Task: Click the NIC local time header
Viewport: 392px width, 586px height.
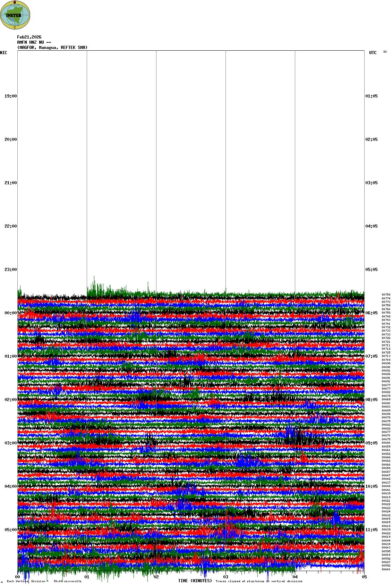Action: point(3,53)
